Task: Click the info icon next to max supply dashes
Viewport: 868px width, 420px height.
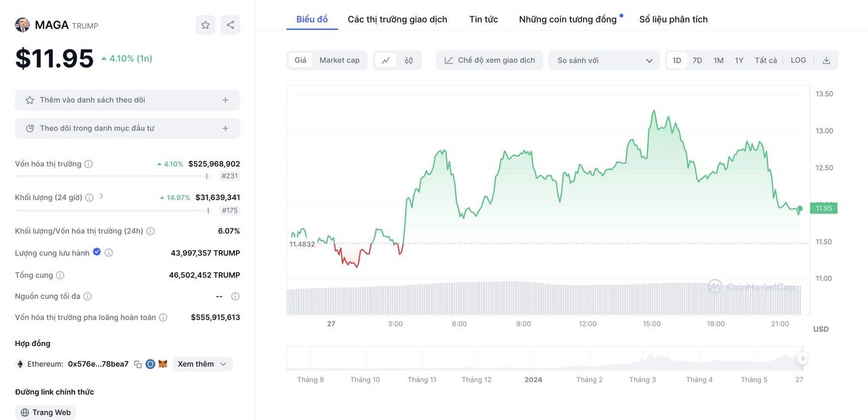Action: pyautogui.click(x=235, y=296)
